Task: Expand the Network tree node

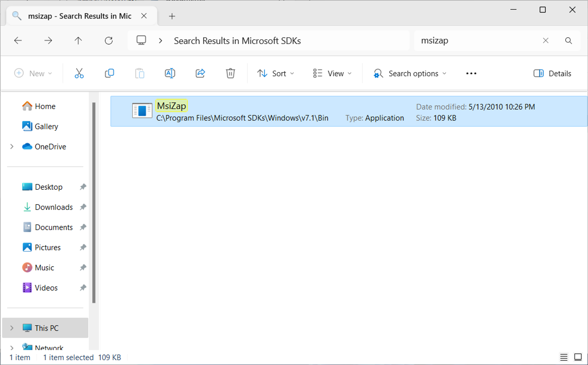Action: [12, 348]
